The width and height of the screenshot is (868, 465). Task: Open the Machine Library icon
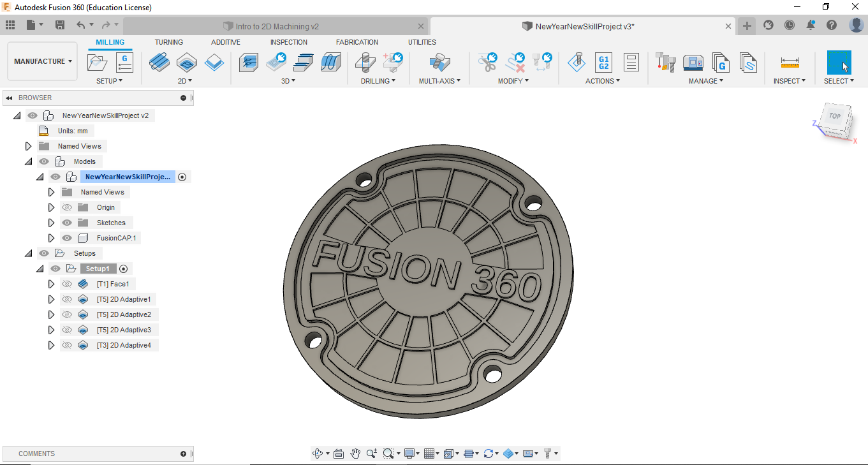click(693, 63)
